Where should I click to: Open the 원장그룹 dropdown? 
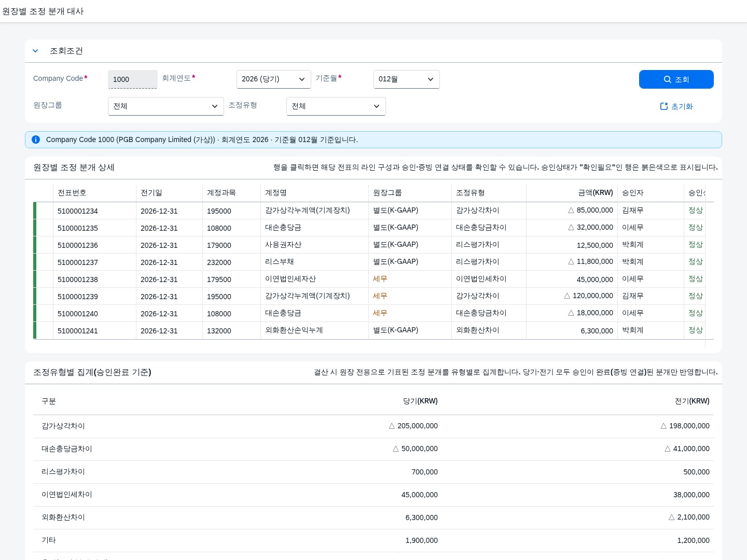click(166, 106)
